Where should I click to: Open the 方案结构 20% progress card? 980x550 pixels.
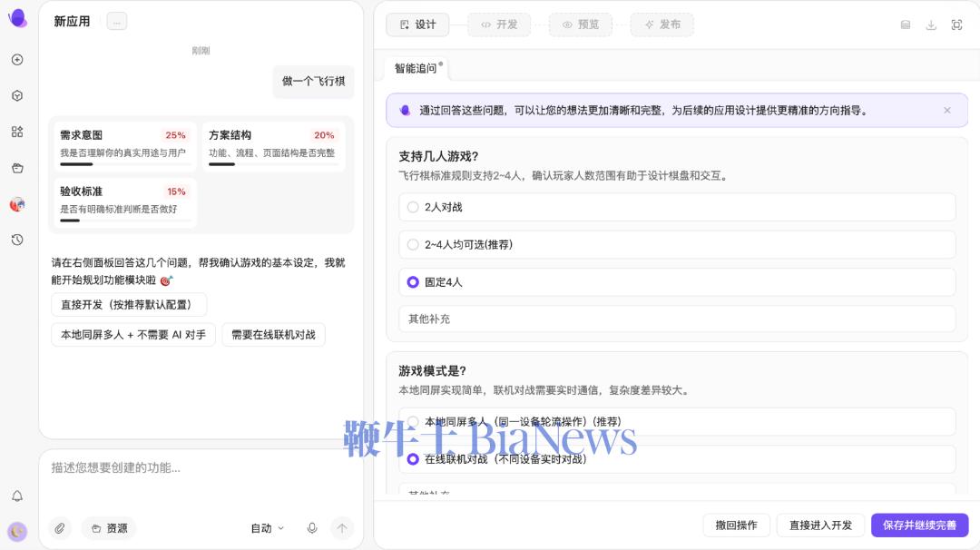pyautogui.click(x=273, y=146)
